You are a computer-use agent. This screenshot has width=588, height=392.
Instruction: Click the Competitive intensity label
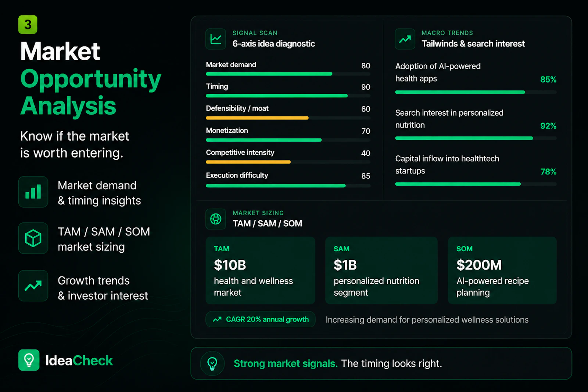240,152
